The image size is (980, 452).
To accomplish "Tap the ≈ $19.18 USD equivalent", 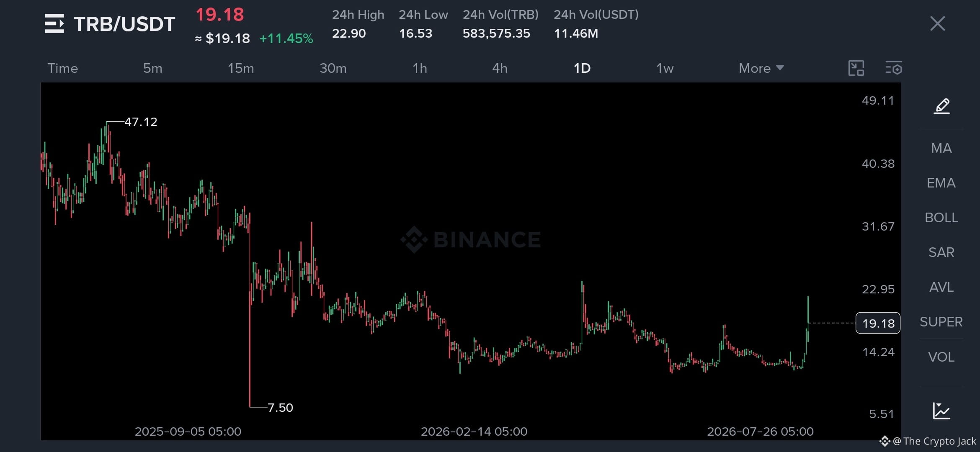I will pyautogui.click(x=222, y=39).
